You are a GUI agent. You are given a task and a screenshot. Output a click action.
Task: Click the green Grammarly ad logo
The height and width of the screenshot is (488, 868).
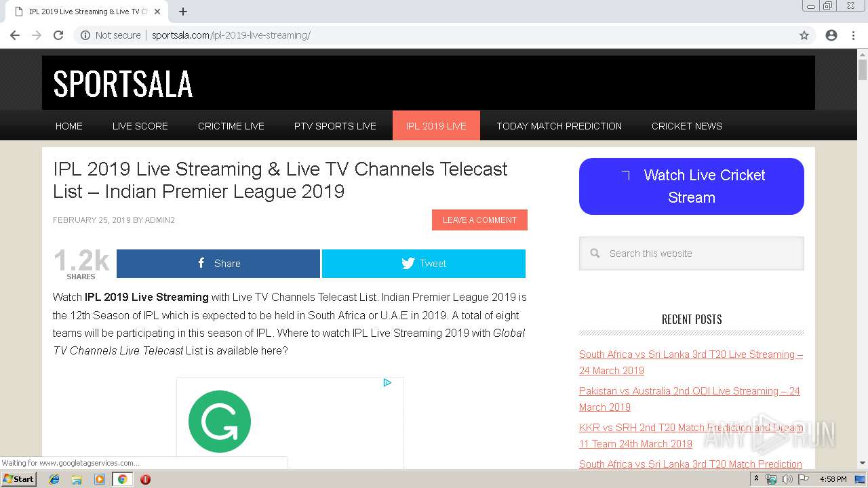[x=220, y=422]
